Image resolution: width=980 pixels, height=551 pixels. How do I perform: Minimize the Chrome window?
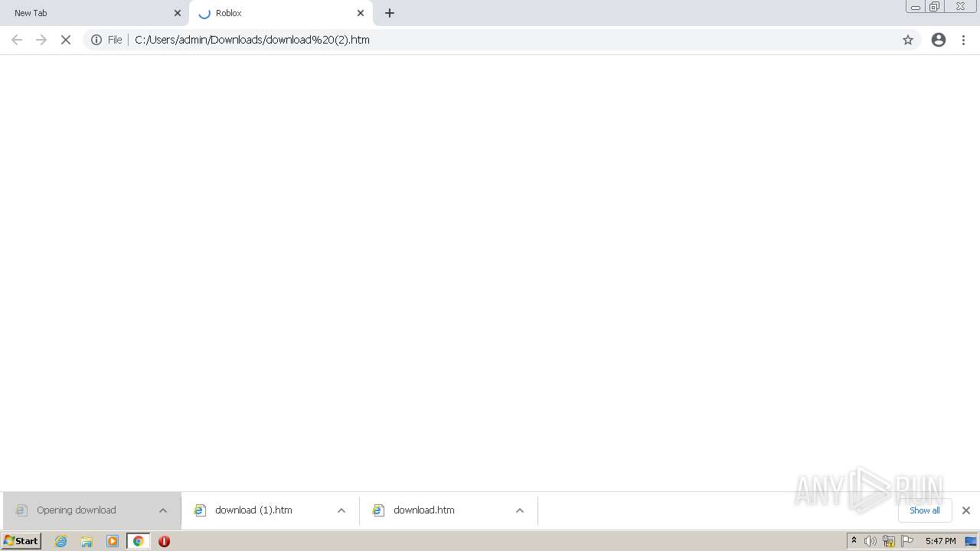(915, 7)
